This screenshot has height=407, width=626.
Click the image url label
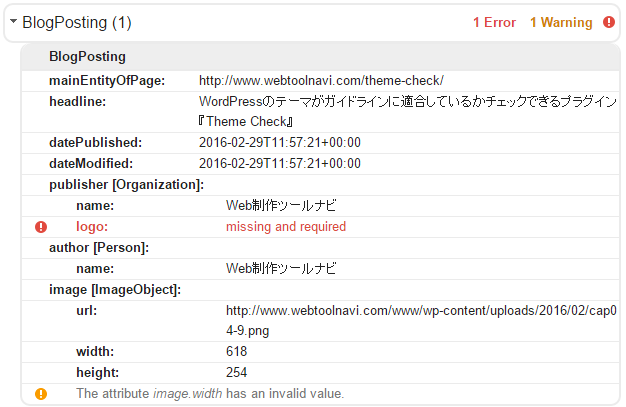coord(87,311)
